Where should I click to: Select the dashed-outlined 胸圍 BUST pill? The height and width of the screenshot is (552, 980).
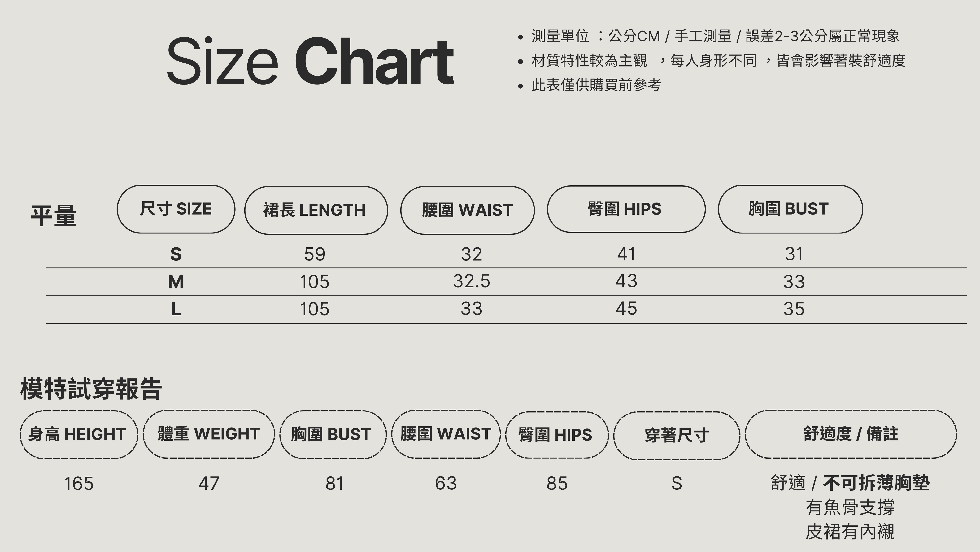coord(333,434)
